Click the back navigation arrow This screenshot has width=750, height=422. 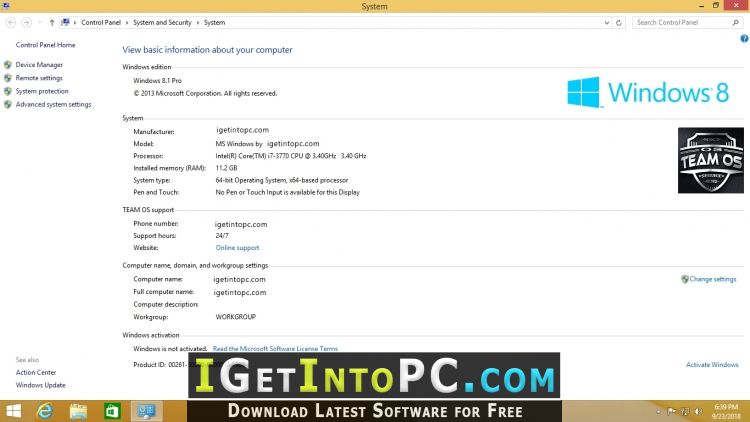(11, 22)
